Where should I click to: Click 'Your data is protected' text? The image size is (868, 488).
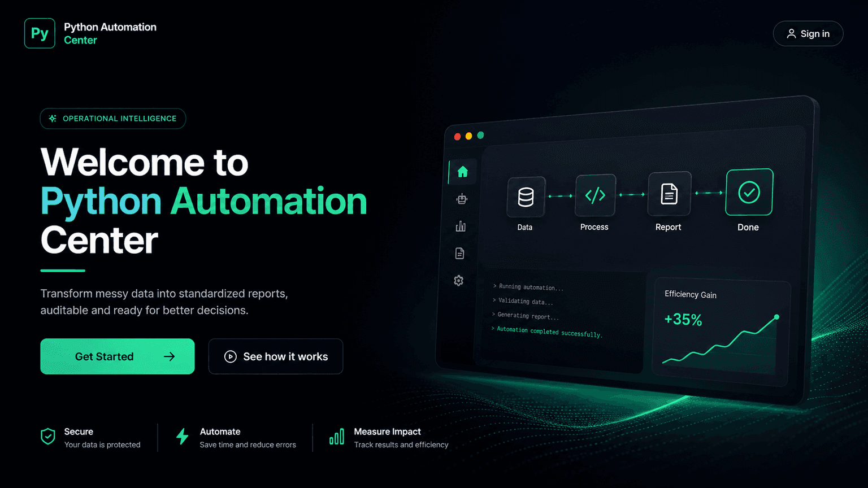point(102,445)
